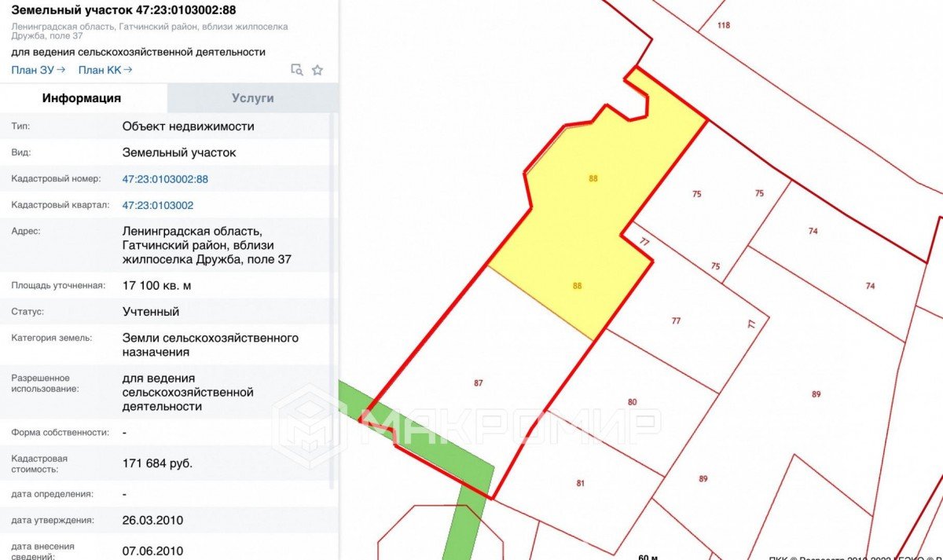The height and width of the screenshot is (560, 943).
Task: Switch to the Услуги tab
Action: 252,98
